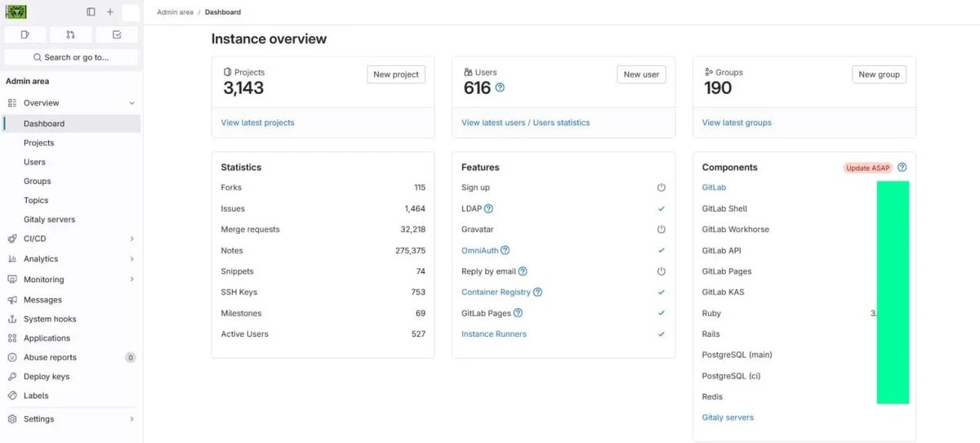The image size is (980, 443).
Task: Open merge requests icon in sidebar
Action: tap(70, 34)
